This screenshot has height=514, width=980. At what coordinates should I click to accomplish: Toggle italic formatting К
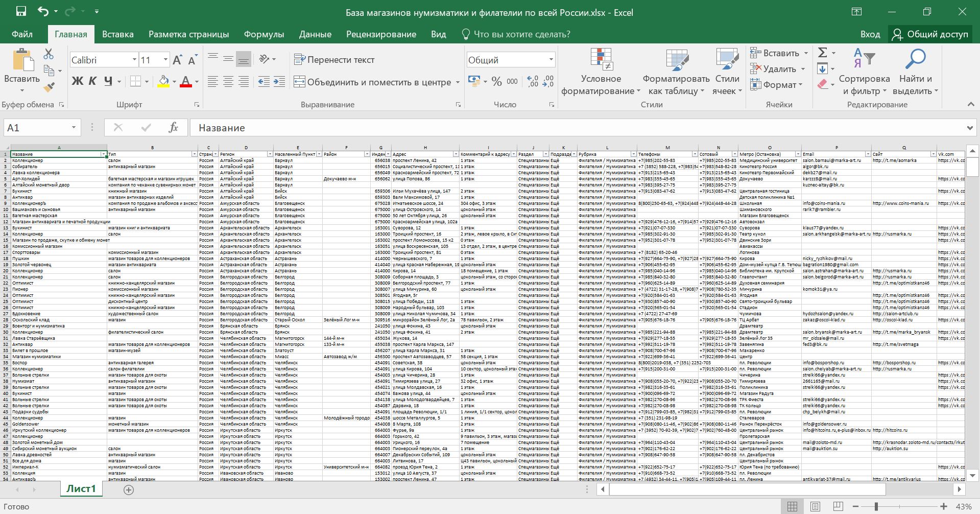92,81
